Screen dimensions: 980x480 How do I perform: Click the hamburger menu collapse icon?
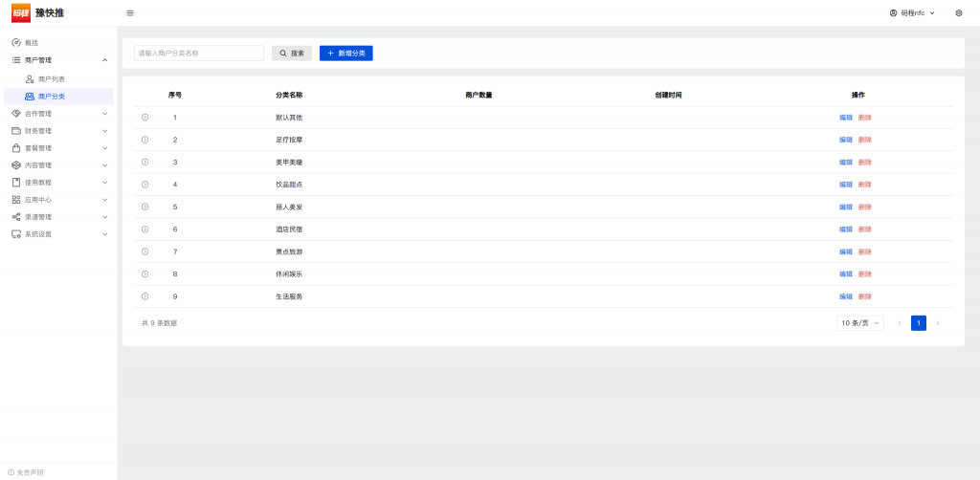130,13
